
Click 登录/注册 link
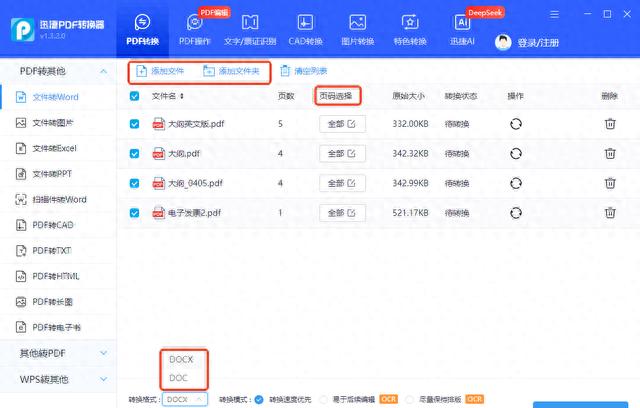538,42
